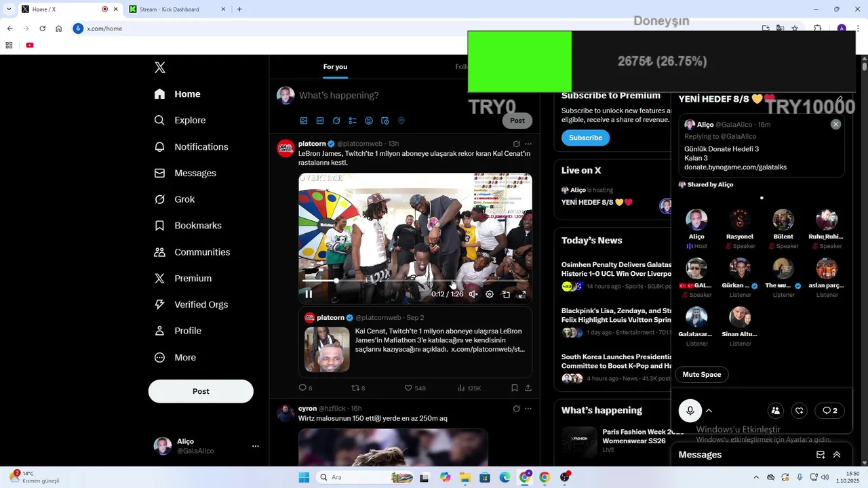868x488 pixels.
Task: Add a GIF to the new post
Action: coord(320,121)
